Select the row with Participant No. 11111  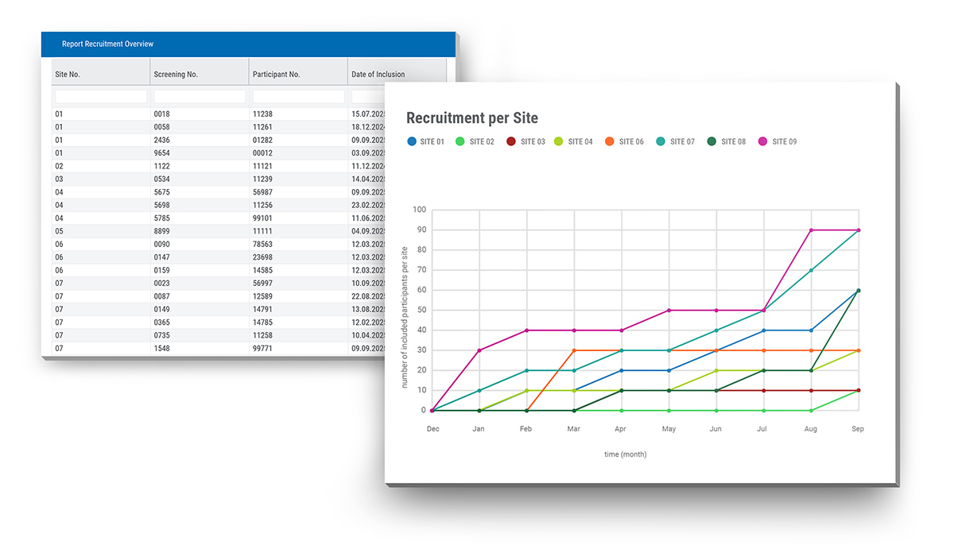click(199, 230)
